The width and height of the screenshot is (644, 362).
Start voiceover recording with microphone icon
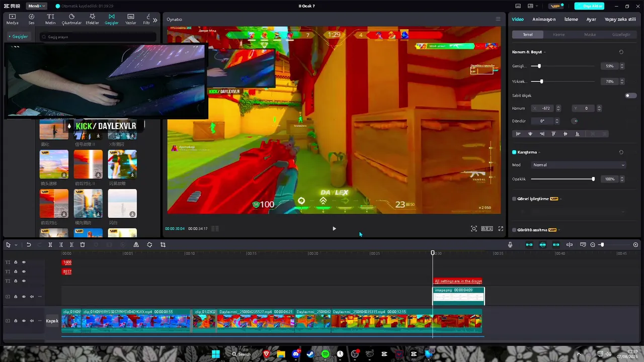(x=510, y=245)
